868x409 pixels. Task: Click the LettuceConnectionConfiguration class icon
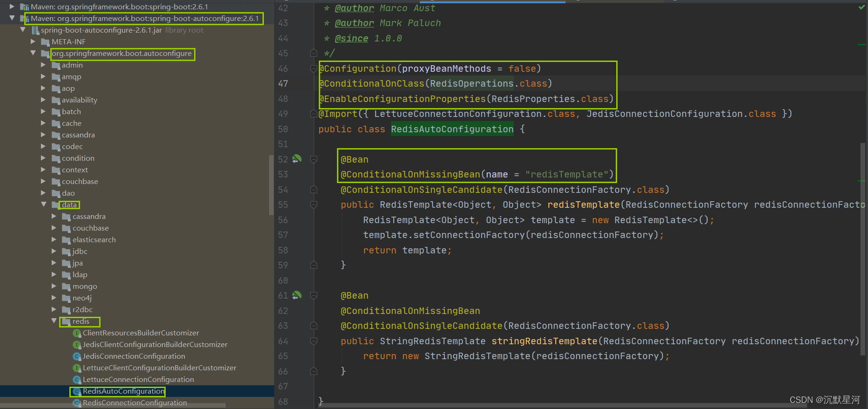point(77,380)
